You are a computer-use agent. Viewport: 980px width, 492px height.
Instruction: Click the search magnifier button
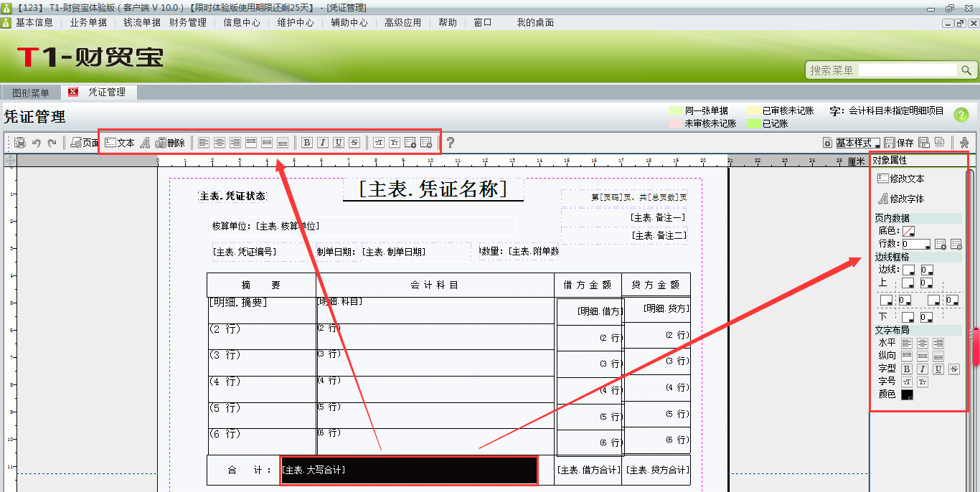(967, 70)
